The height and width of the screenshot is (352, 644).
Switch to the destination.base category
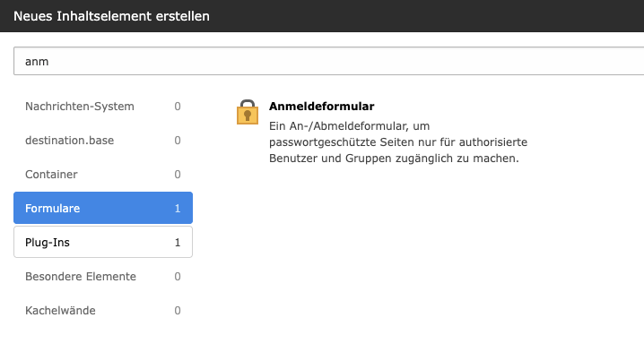pyautogui.click(x=103, y=141)
